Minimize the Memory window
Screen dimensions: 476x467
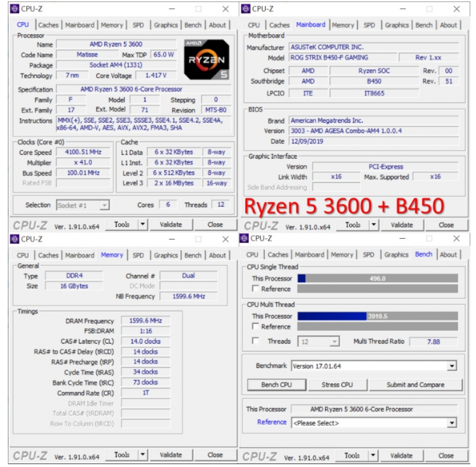click(172, 240)
